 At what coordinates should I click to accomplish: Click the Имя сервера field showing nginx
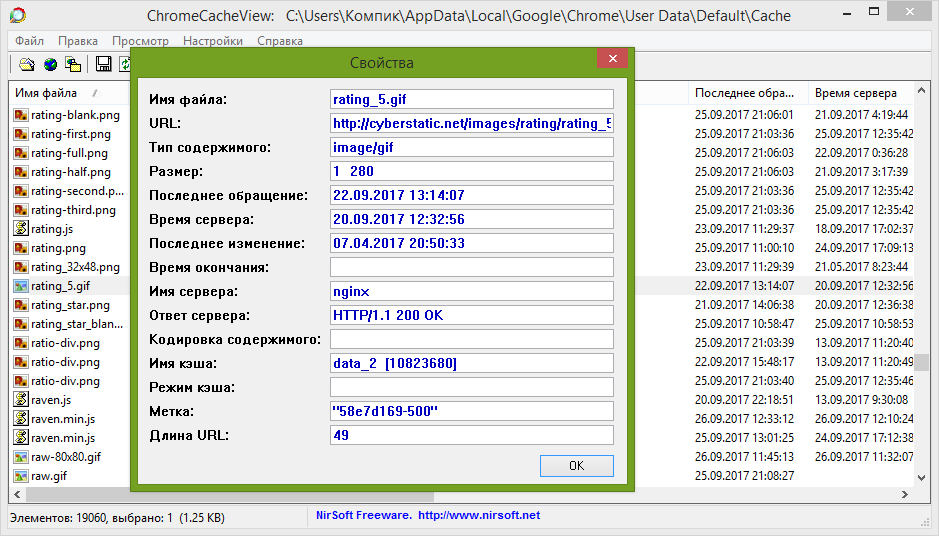pos(471,291)
